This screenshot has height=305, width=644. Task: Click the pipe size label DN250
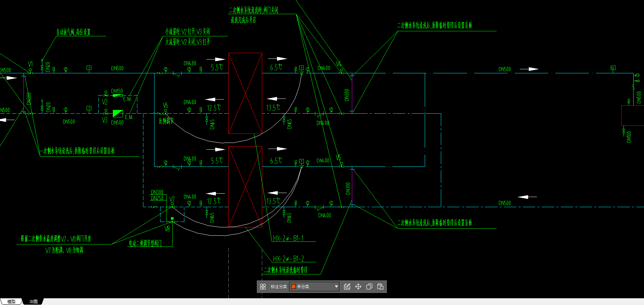pyautogui.click(x=157, y=198)
